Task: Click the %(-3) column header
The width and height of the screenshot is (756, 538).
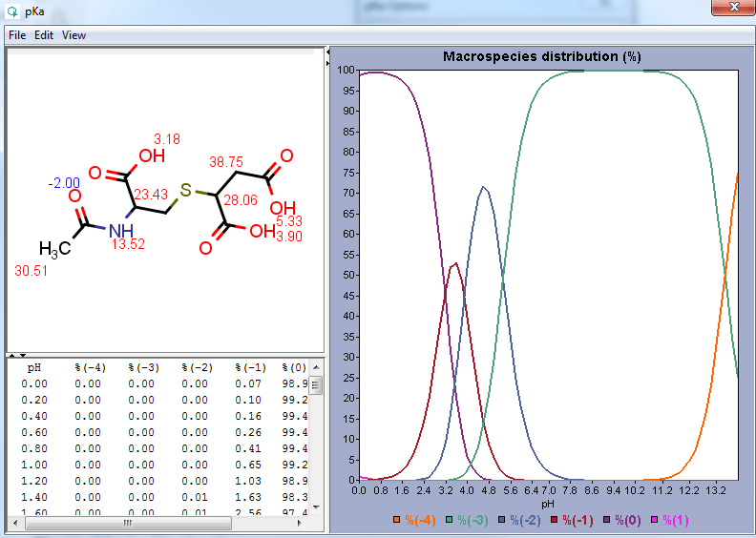Action: point(144,368)
